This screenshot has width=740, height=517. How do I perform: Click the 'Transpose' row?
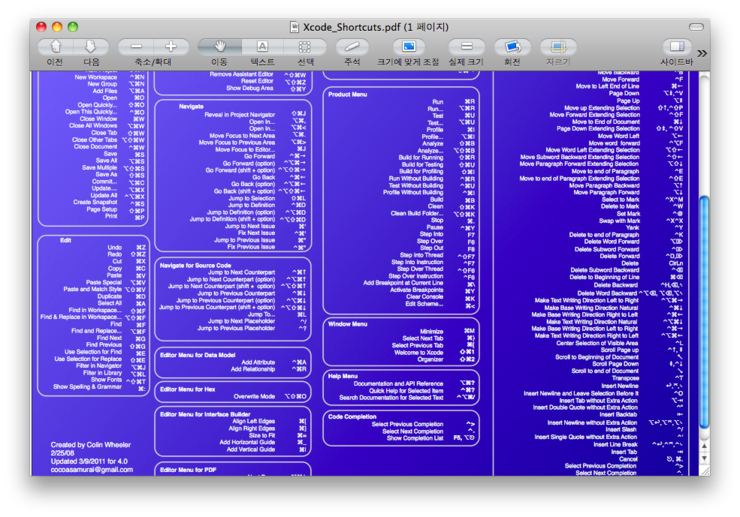tap(647, 378)
